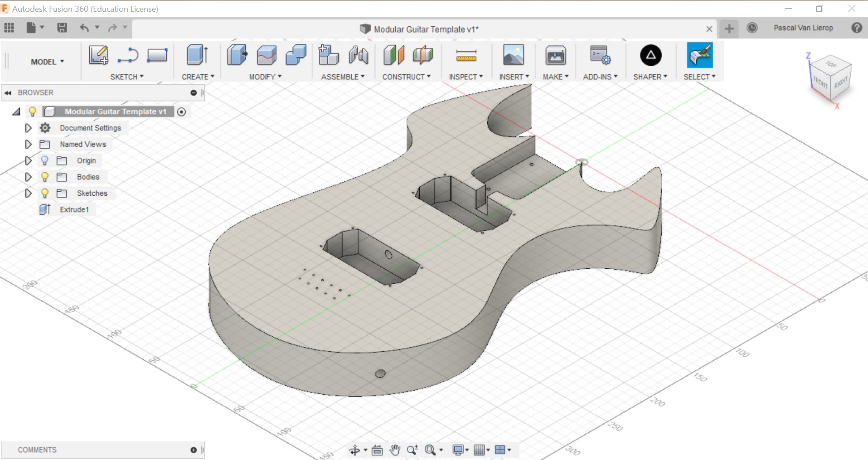Open the CONSTRUCT menu

407,77
